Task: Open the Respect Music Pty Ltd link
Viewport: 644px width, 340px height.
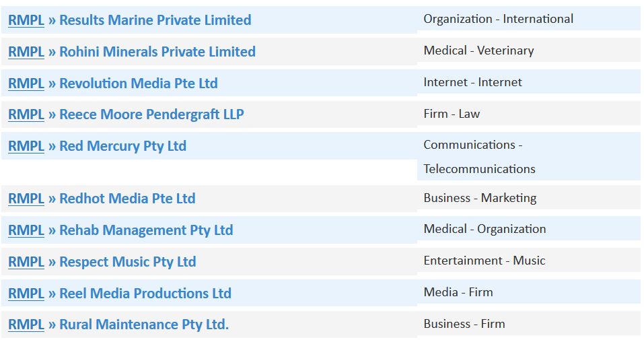Action: pos(128,262)
